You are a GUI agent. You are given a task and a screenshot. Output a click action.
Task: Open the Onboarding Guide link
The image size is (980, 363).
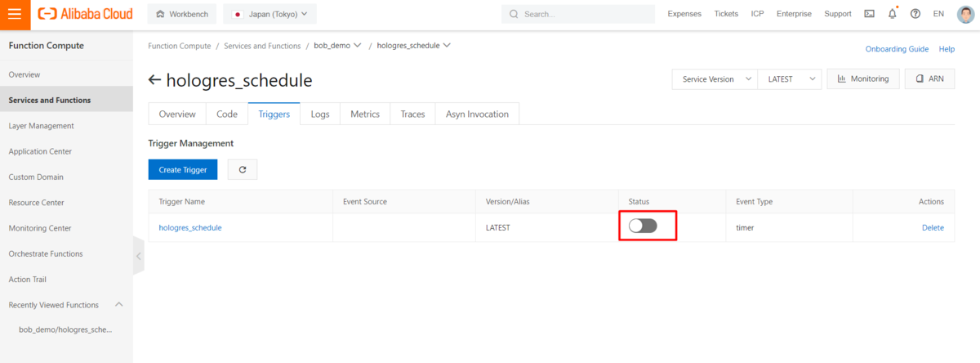[897, 49]
